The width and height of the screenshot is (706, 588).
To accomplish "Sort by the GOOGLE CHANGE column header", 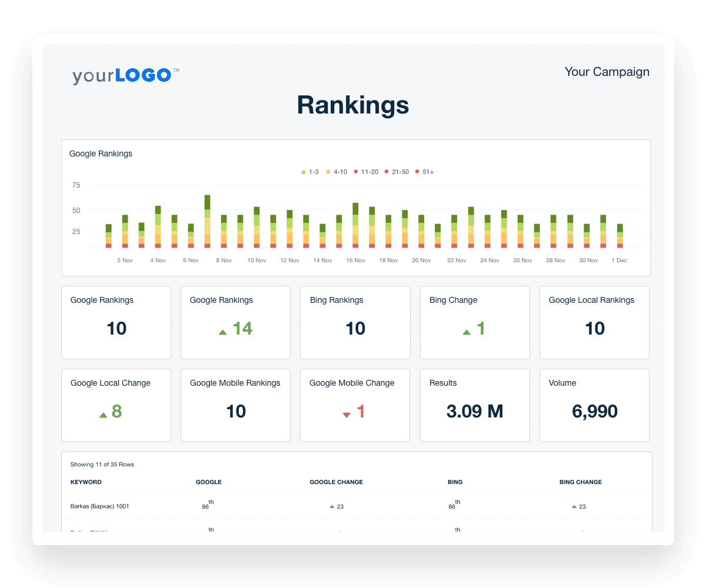I will 336,482.
